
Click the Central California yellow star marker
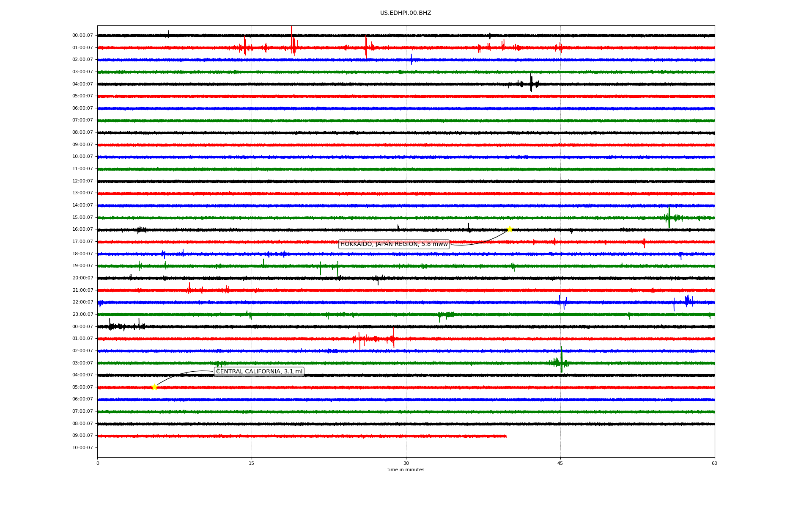(x=154, y=387)
